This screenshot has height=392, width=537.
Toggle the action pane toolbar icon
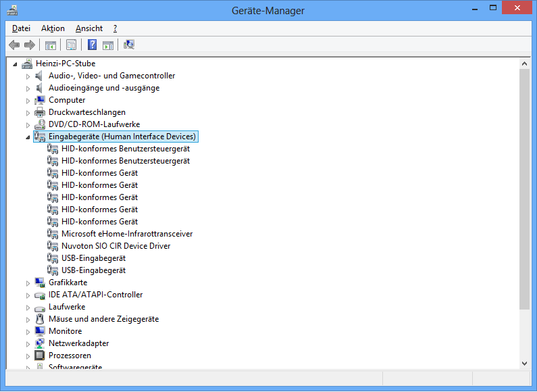pyautogui.click(x=108, y=45)
